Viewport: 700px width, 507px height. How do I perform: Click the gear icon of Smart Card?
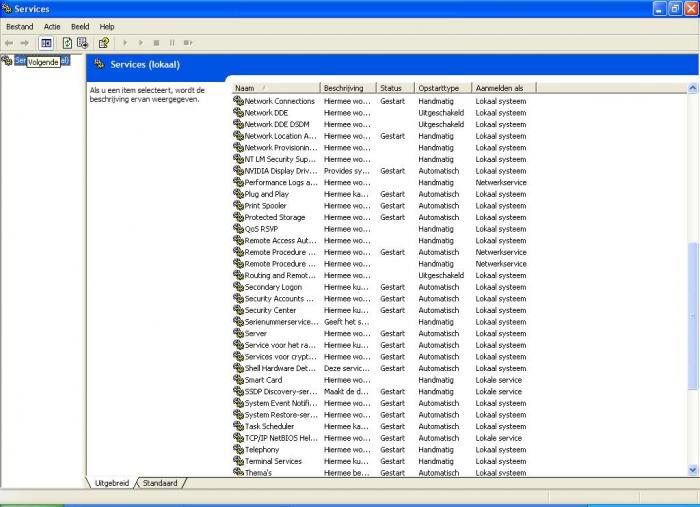point(238,379)
